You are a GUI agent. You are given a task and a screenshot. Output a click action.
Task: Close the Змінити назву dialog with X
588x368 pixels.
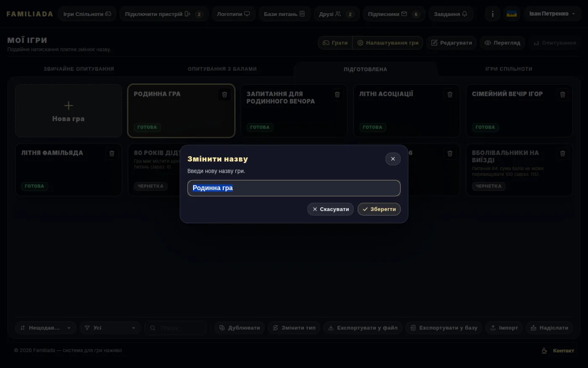coord(393,159)
